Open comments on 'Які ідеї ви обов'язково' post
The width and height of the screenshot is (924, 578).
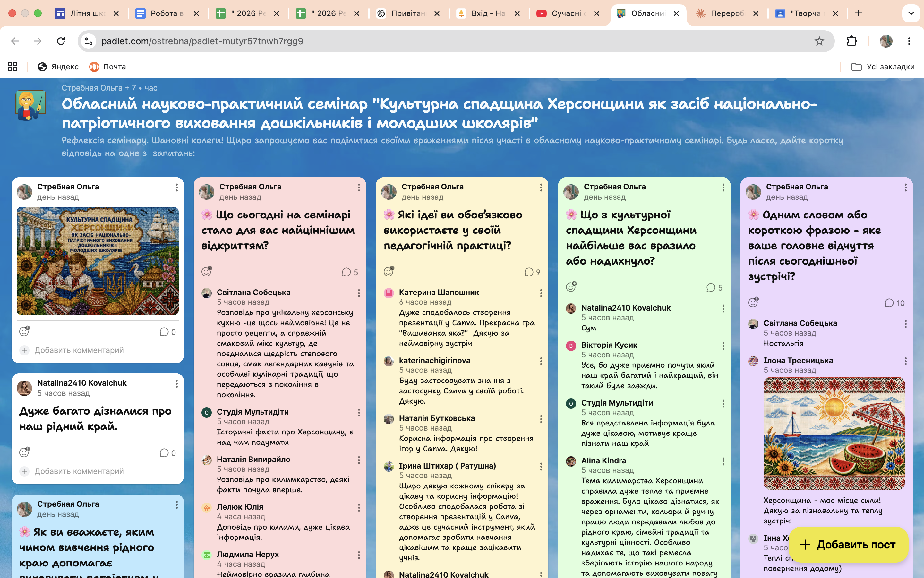click(532, 272)
